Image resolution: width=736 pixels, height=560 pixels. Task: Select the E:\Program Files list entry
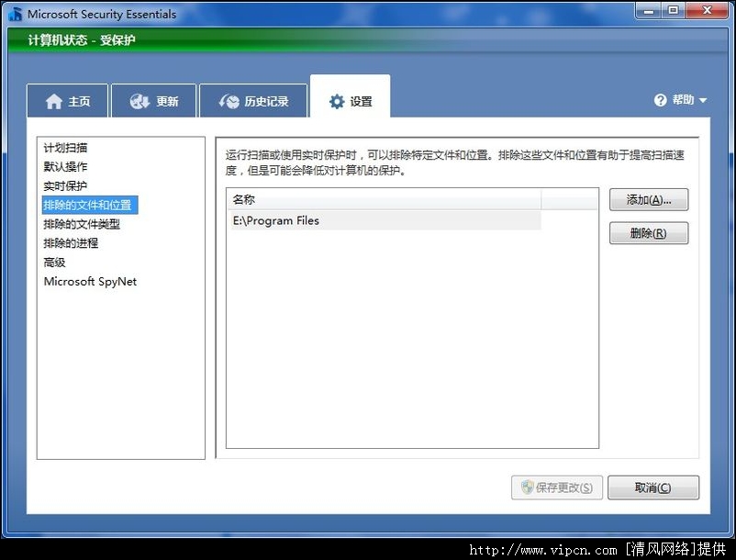pos(384,220)
